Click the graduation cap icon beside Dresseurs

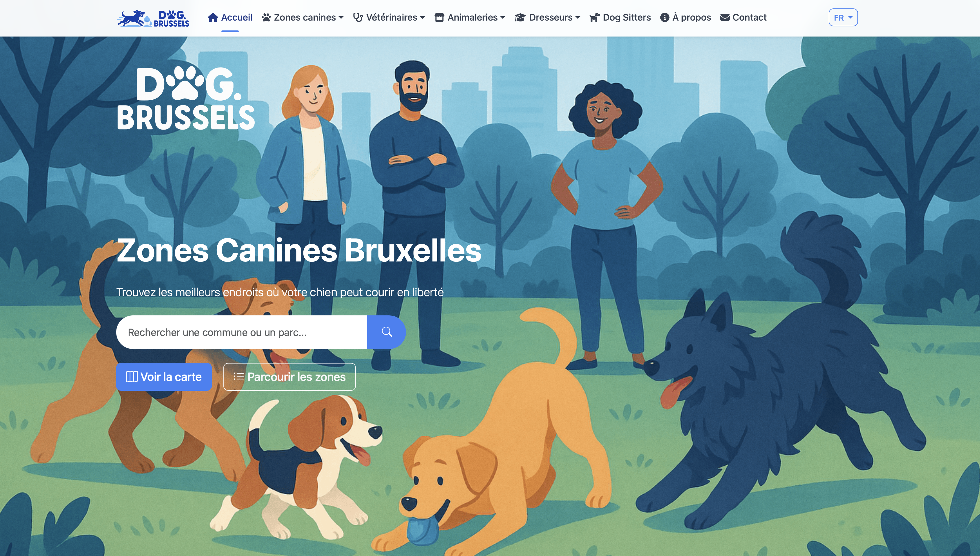[520, 18]
